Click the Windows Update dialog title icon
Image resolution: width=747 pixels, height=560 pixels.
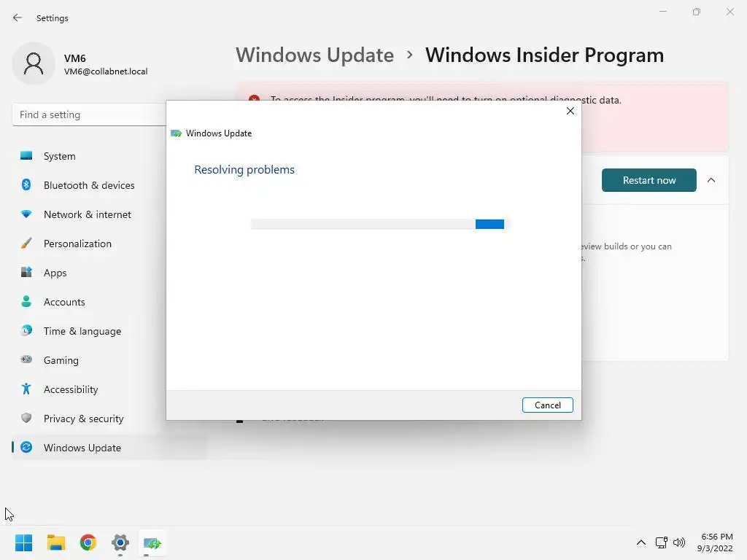pos(177,133)
